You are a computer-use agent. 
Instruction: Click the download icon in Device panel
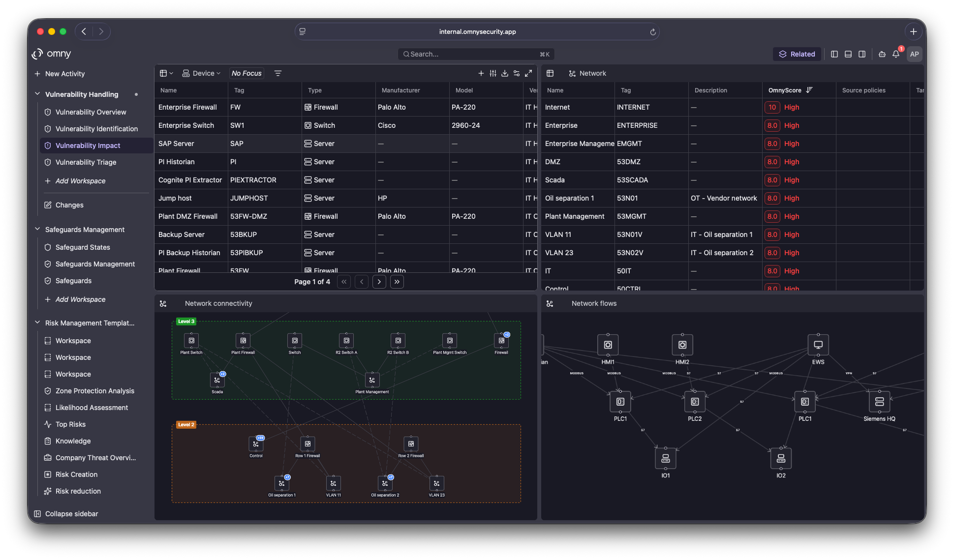pos(505,73)
